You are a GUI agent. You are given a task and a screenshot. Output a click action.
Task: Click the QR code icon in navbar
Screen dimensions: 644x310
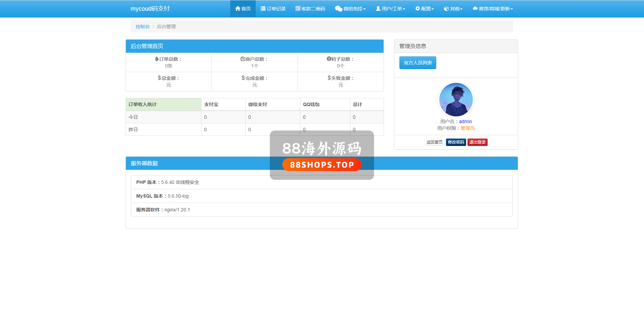click(298, 9)
